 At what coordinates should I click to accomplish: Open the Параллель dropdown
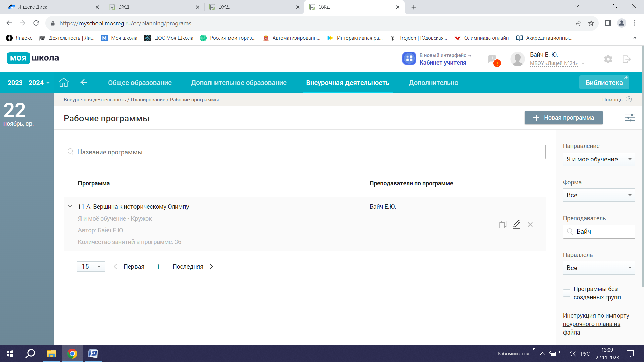[599, 268]
